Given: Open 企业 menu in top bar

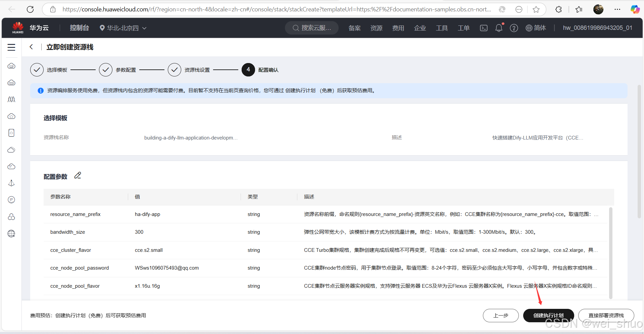Looking at the screenshot, I should 420,28.
